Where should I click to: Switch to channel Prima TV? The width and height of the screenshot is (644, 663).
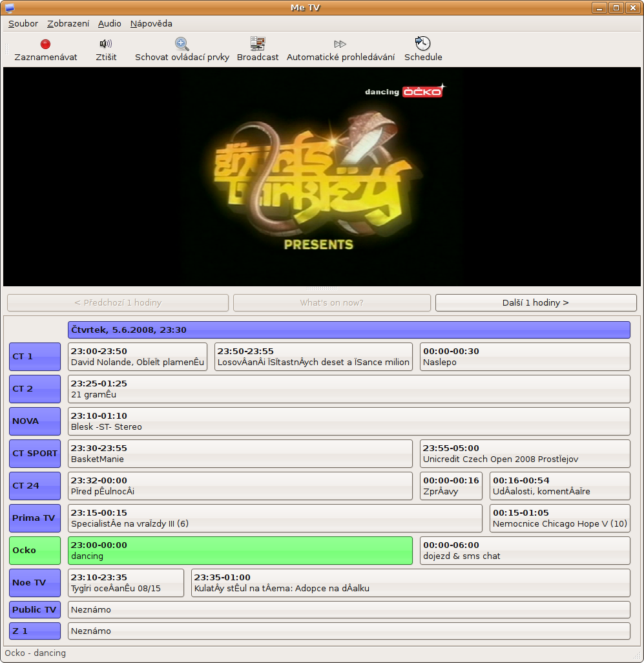35,518
